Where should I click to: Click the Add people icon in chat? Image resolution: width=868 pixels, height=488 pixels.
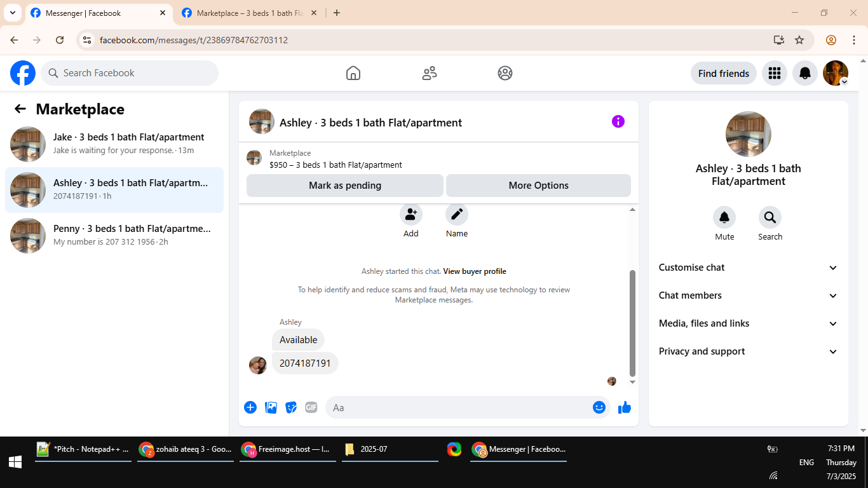coord(411,214)
